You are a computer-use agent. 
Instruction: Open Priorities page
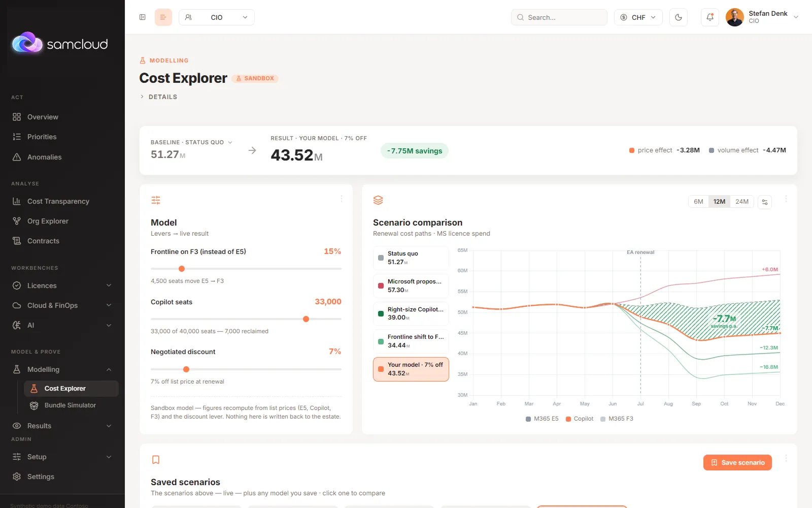(62, 137)
